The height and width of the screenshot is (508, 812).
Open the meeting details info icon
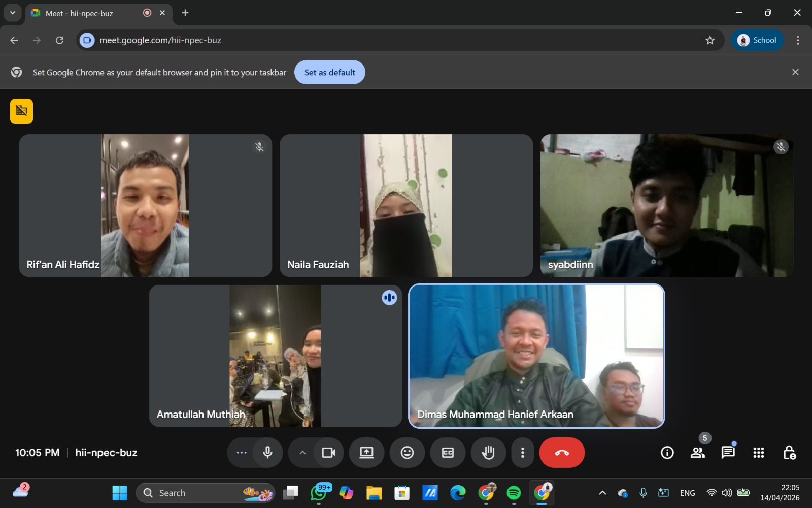pyautogui.click(x=667, y=453)
